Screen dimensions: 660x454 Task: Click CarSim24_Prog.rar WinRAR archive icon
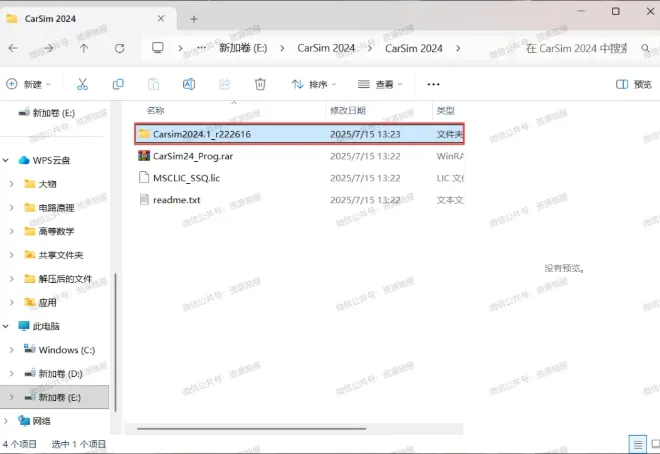point(144,156)
